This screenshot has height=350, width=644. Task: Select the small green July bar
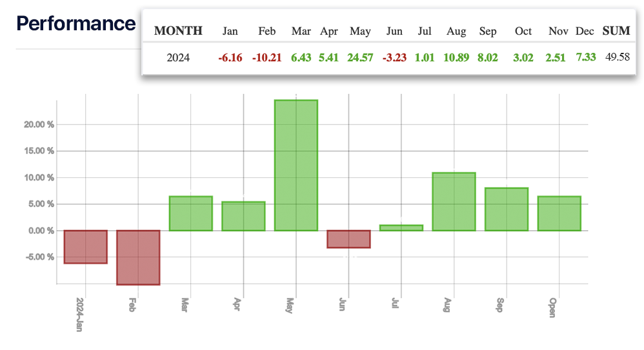[x=401, y=228]
